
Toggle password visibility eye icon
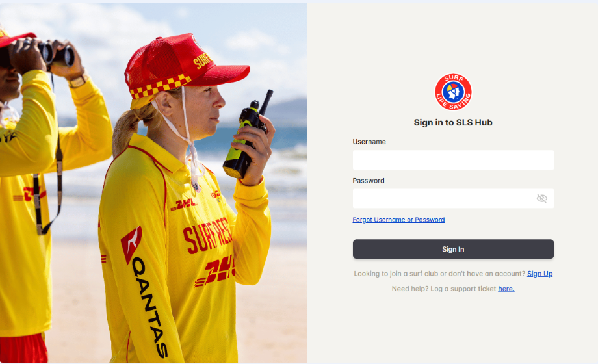click(541, 198)
